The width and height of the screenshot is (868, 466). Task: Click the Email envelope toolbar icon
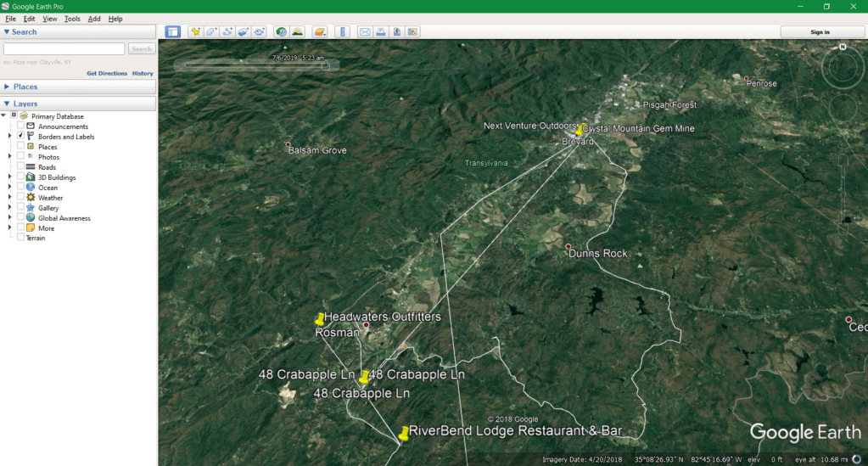click(x=365, y=32)
